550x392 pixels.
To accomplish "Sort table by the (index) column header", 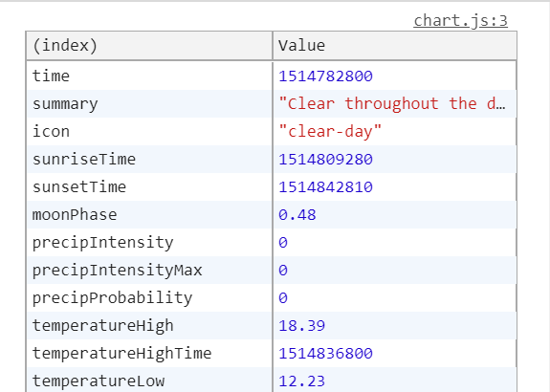I will click(x=149, y=46).
